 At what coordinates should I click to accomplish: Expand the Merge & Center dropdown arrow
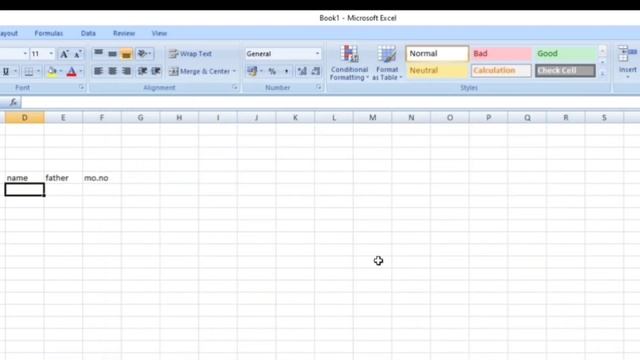[x=234, y=71]
